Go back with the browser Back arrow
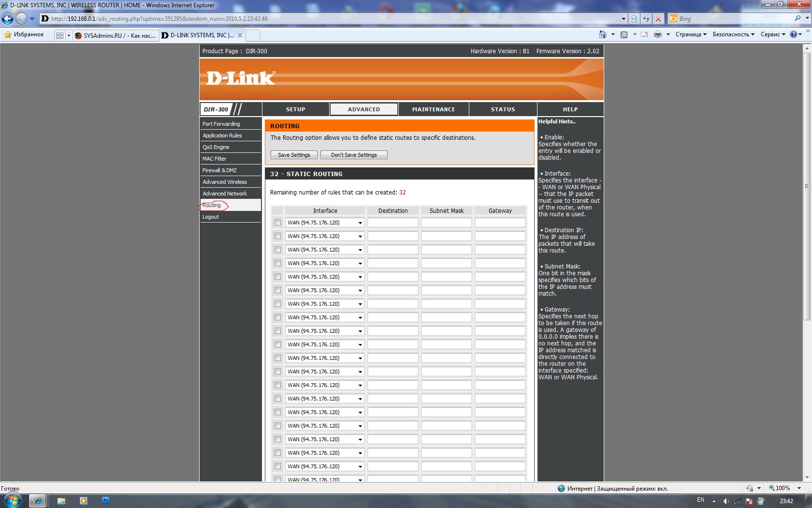 coord(7,19)
